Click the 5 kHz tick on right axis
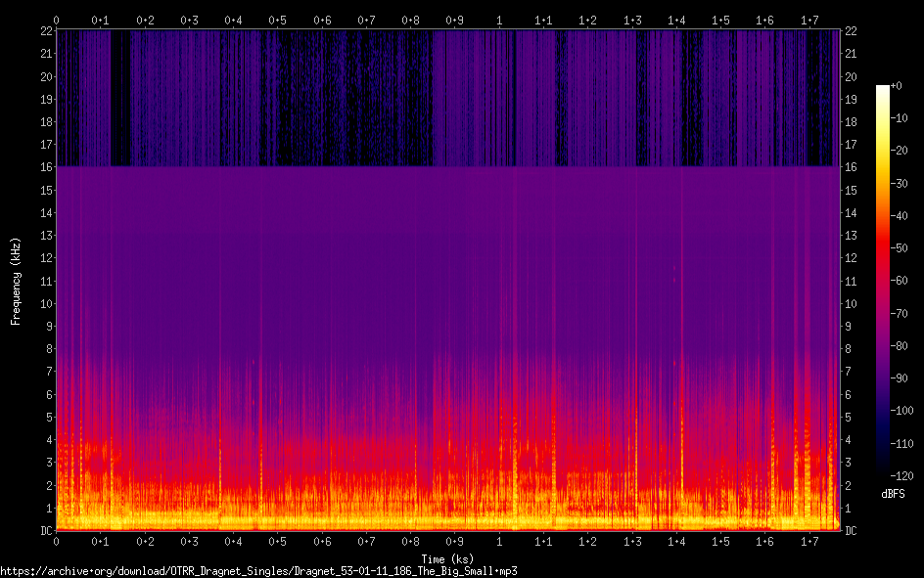 coord(849,418)
